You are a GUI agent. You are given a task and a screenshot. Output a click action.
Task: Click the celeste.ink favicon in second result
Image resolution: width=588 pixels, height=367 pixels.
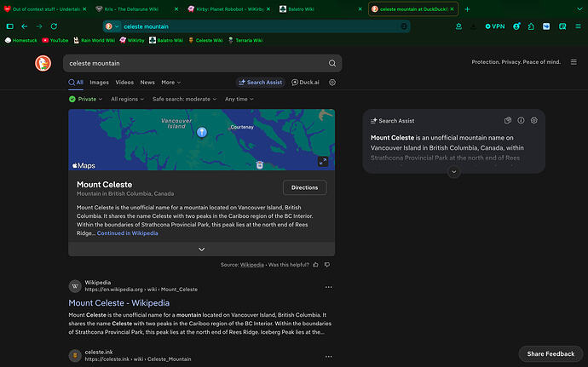[x=75, y=355]
